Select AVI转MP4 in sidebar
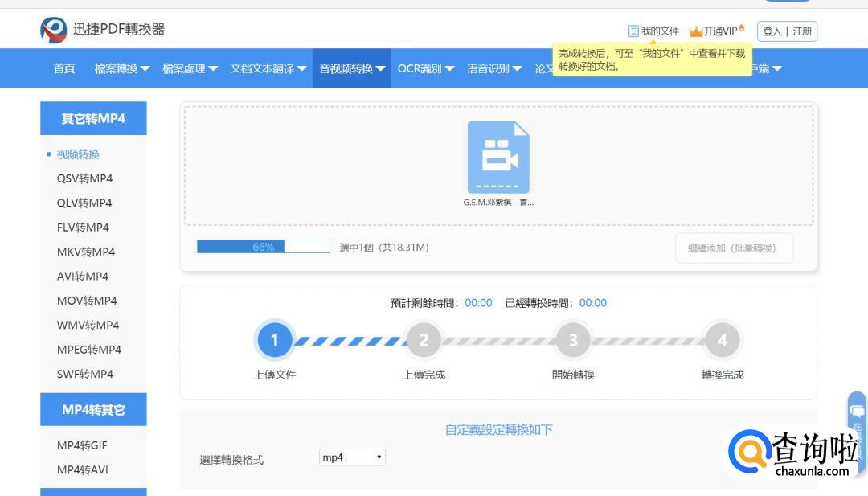Viewport: 868px width, 496px height. 83,277
